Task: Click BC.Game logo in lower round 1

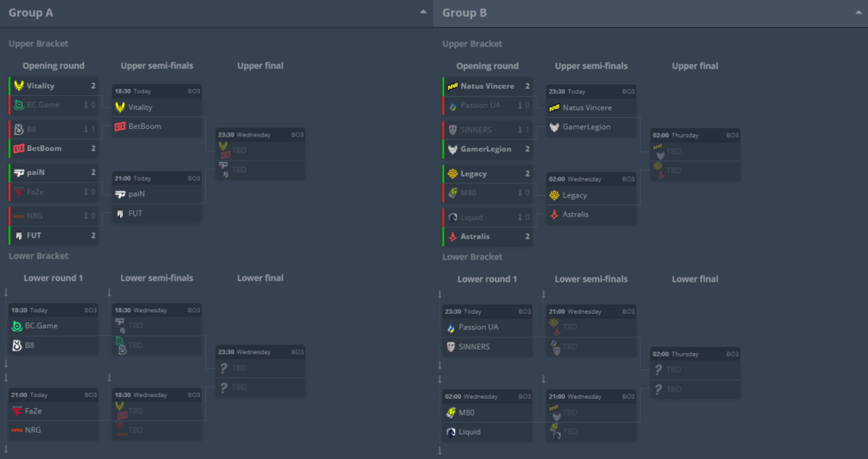Action: click(17, 326)
